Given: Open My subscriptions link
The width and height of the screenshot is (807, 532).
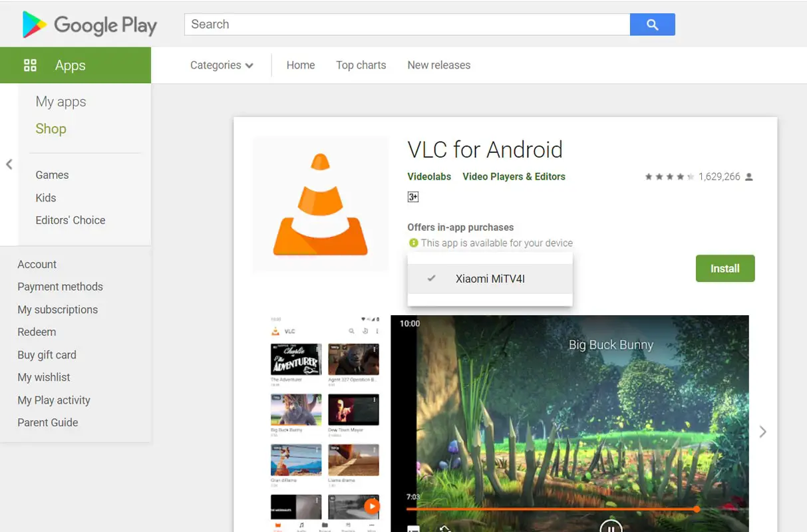Looking at the screenshot, I should pos(57,309).
